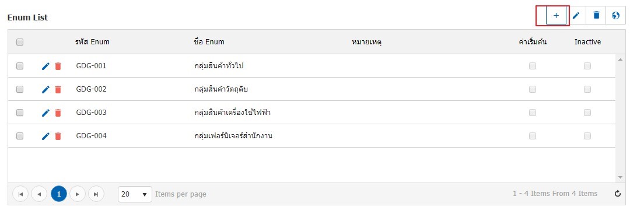Click the pencil edit icon in top toolbar

pyautogui.click(x=576, y=16)
